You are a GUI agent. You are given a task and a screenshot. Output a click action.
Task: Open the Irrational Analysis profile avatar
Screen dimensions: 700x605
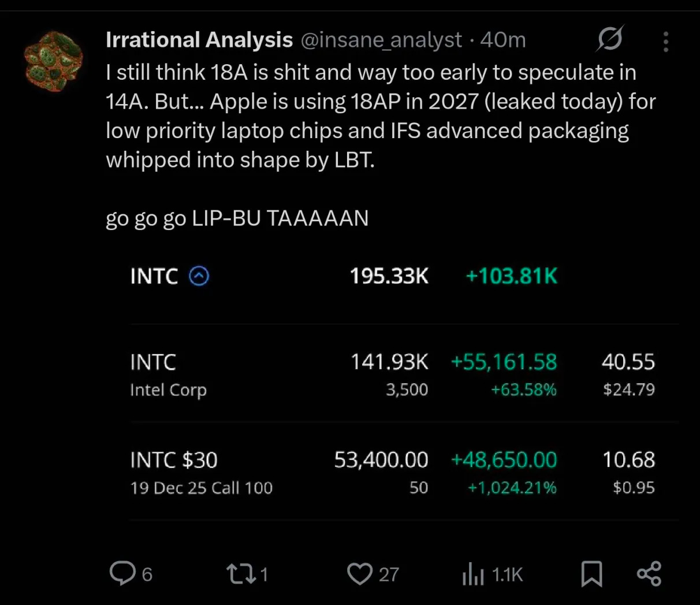53,62
